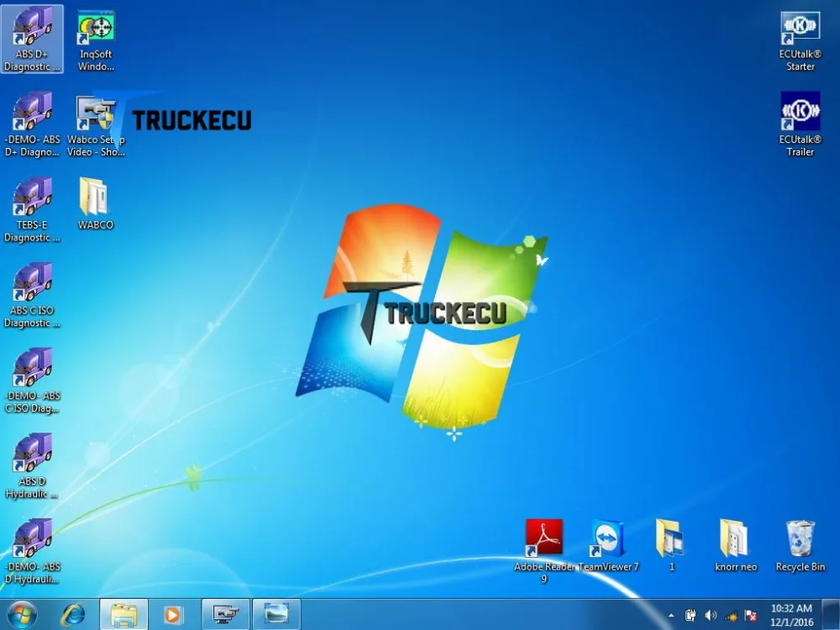Select the Adobe Reader 9 shortcut
The image size is (840, 630).
click(x=543, y=551)
